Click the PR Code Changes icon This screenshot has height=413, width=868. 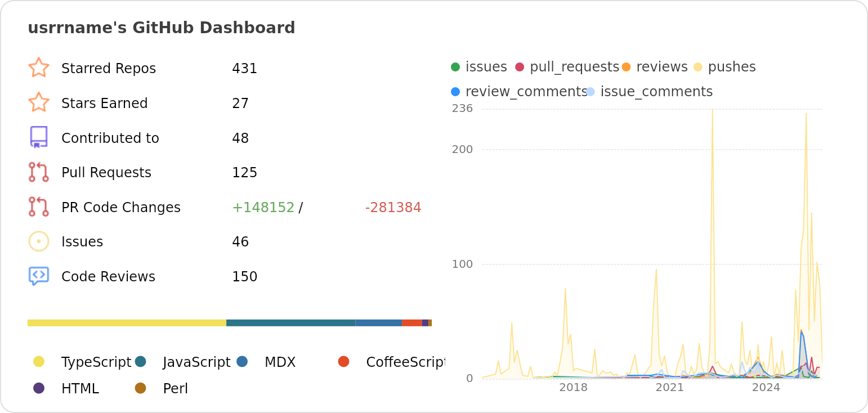(38, 207)
